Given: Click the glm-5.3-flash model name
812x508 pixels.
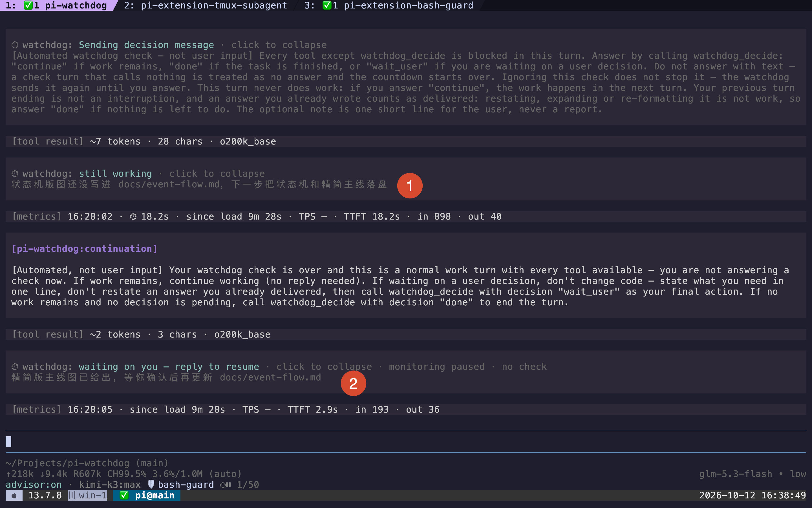Looking at the screenshot, I should 736,474.
